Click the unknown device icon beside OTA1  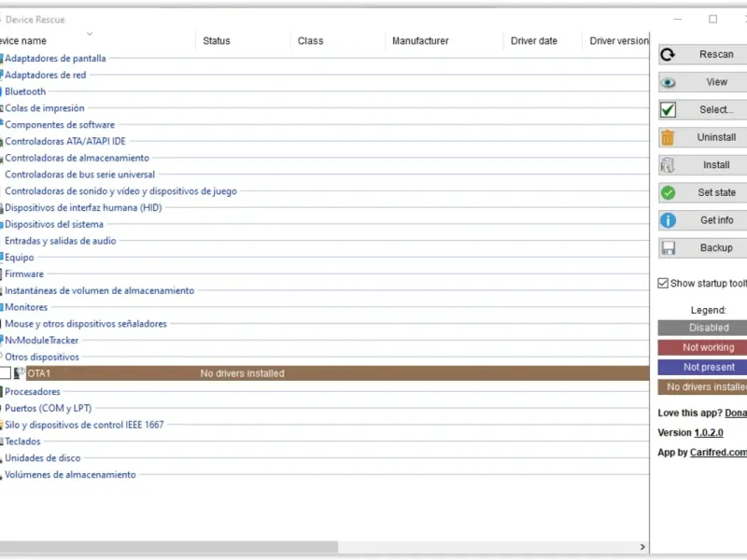(19, 373)
